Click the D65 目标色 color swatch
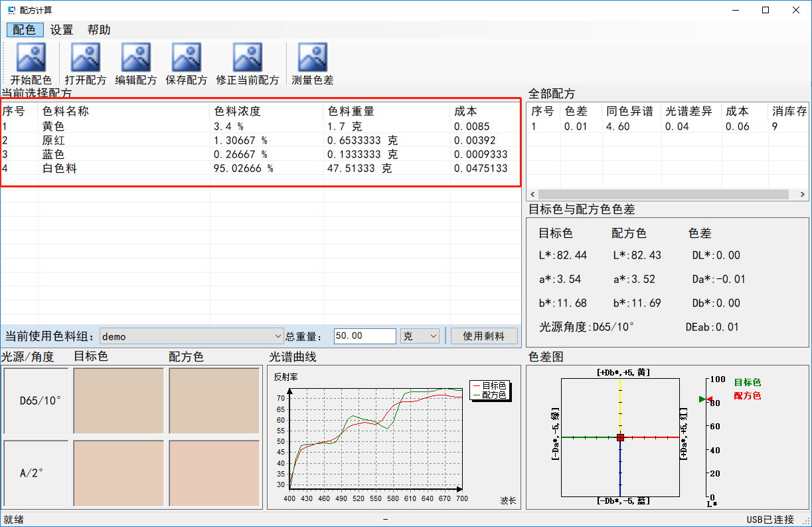 [118, 401]
